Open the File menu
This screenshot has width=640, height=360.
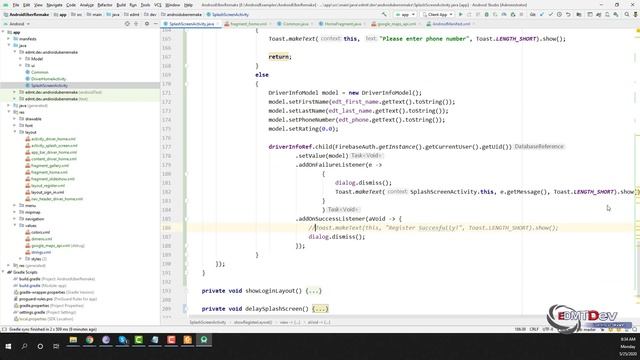tap(16, 5)
